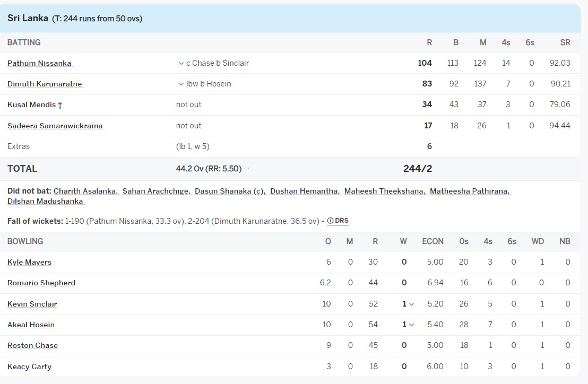This screenshot has width=588, height=384.
Task: Click Maheesh Theekshana in did-not-bat list
Action: pos(384,191)
